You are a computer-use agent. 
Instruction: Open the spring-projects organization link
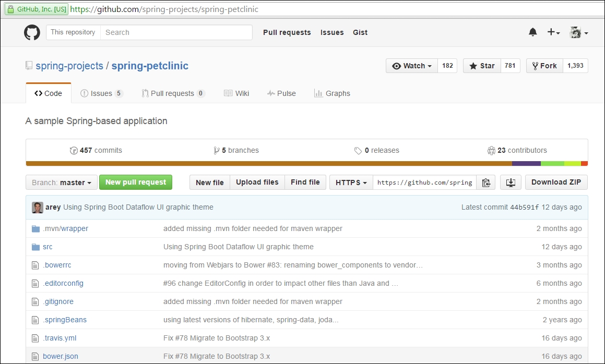coord(69,66)
